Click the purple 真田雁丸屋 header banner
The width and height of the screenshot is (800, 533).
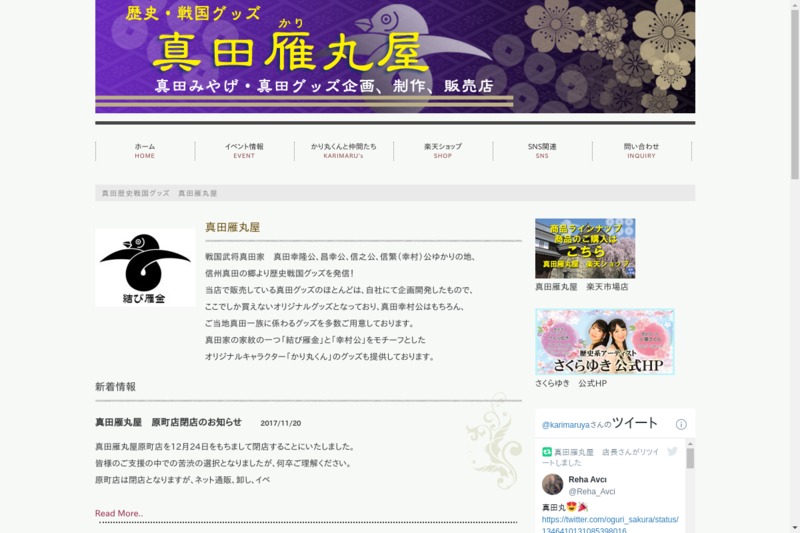395,56
